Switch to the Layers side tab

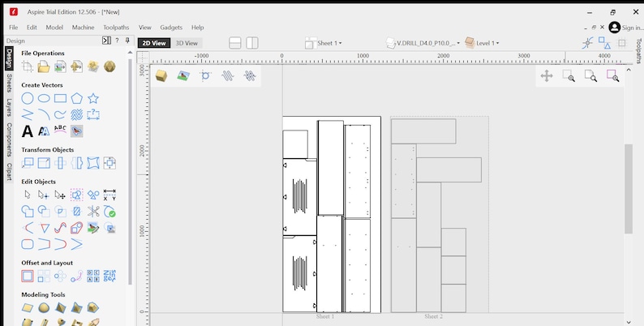point(9,107)
